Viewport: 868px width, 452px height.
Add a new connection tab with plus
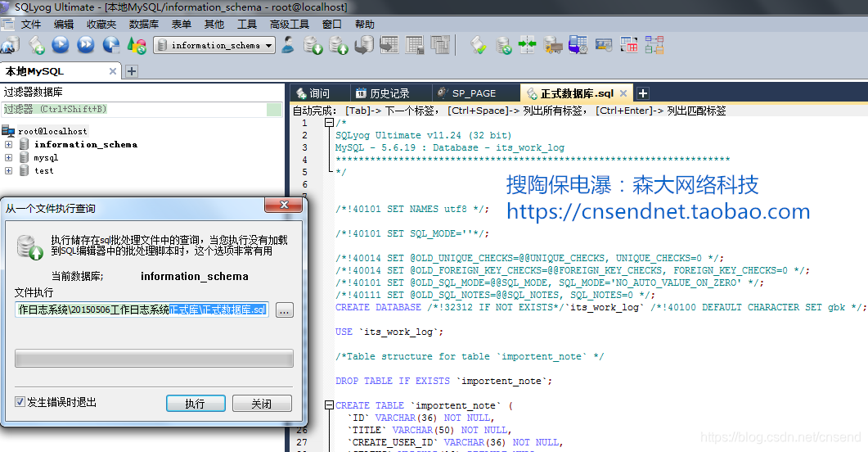(131, 71)
